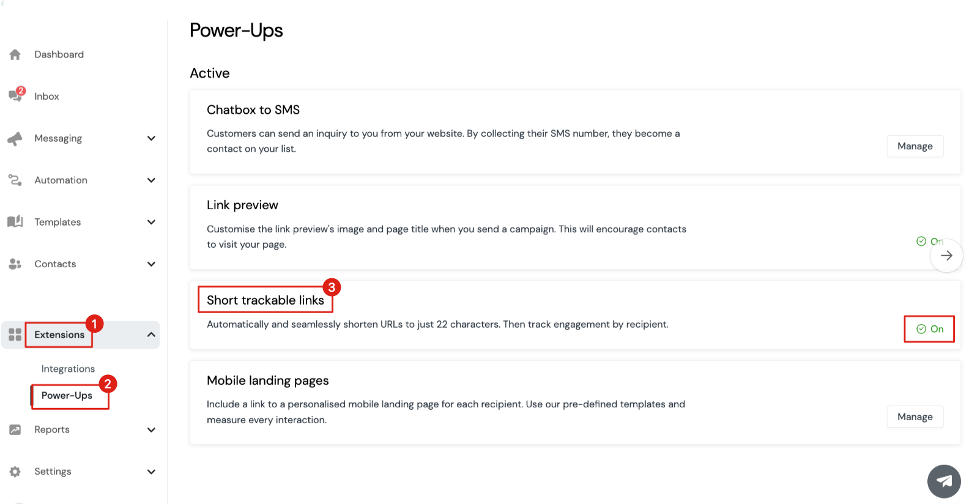Click the Contacts people icon
The height and width of the screenshot is (504, 980).
[15, 264]
